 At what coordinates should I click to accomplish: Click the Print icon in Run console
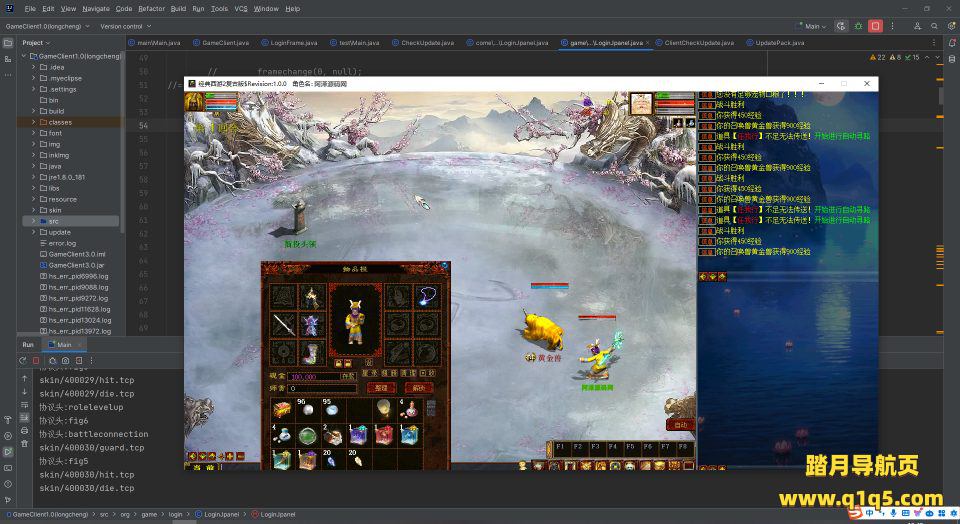pos(24,432)
